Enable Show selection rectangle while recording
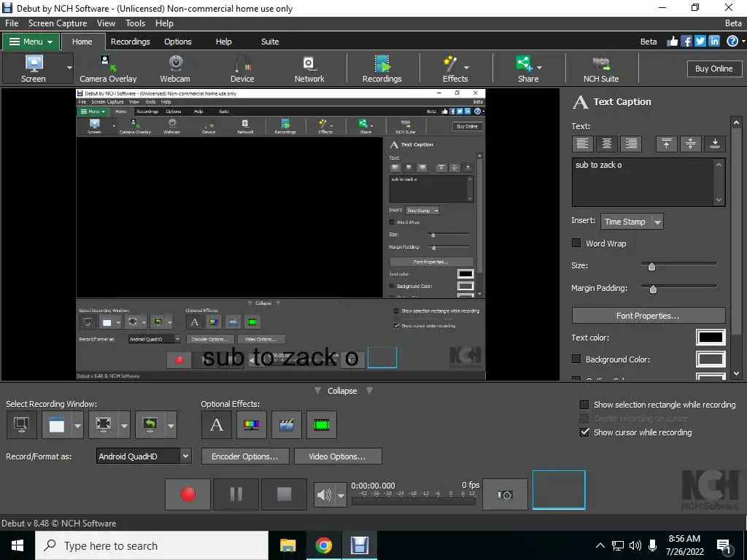Viewport: 747px width, 560px height. [x=584, y=404]
